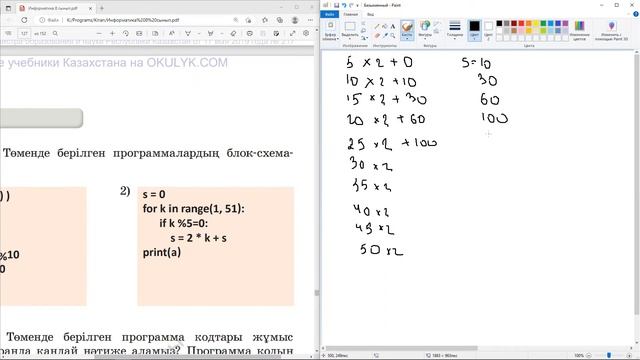
Task: Click the Paint Help icon
Action: [x=636, y=14]
